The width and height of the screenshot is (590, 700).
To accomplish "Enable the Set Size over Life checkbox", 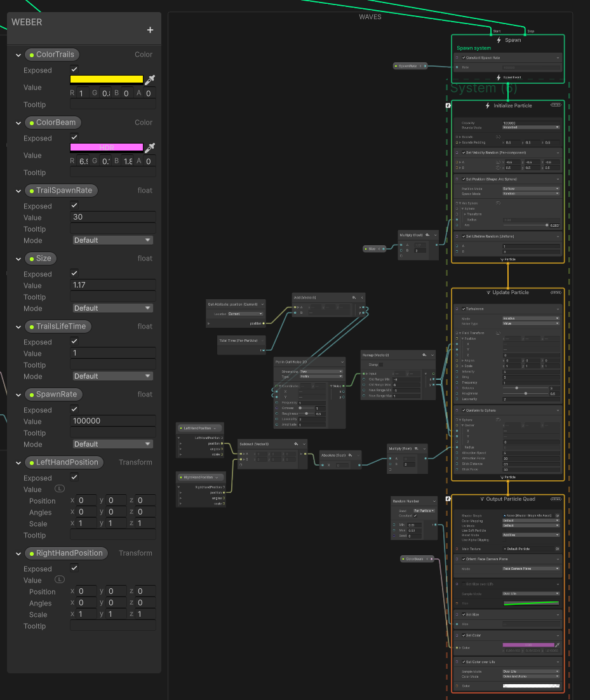I will [464, 584].
